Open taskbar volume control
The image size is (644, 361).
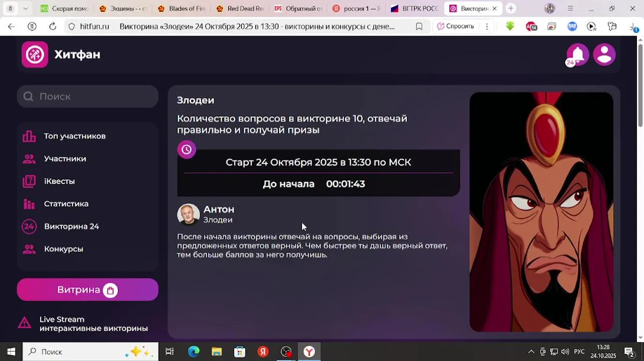[x=565, y=351]
